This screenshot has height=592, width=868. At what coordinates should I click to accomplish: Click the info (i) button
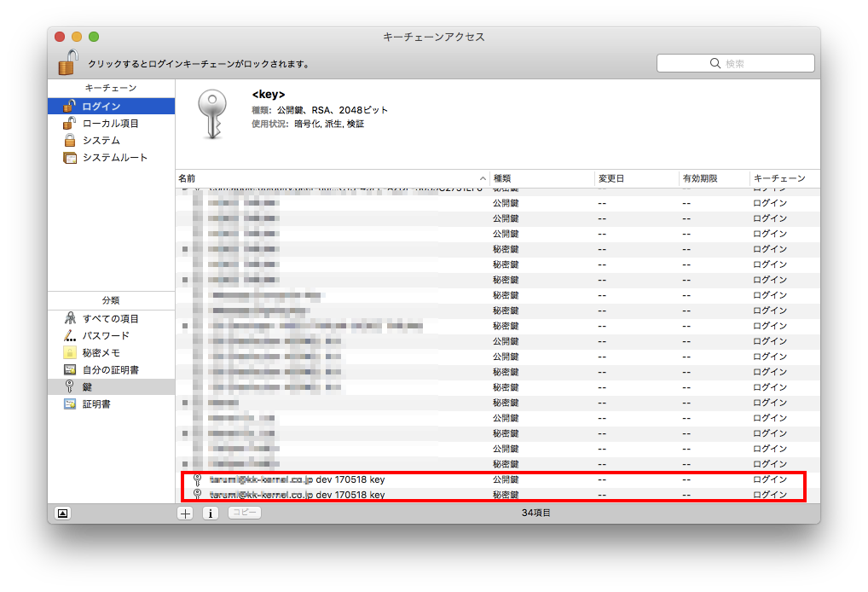[x=211, y=514]
